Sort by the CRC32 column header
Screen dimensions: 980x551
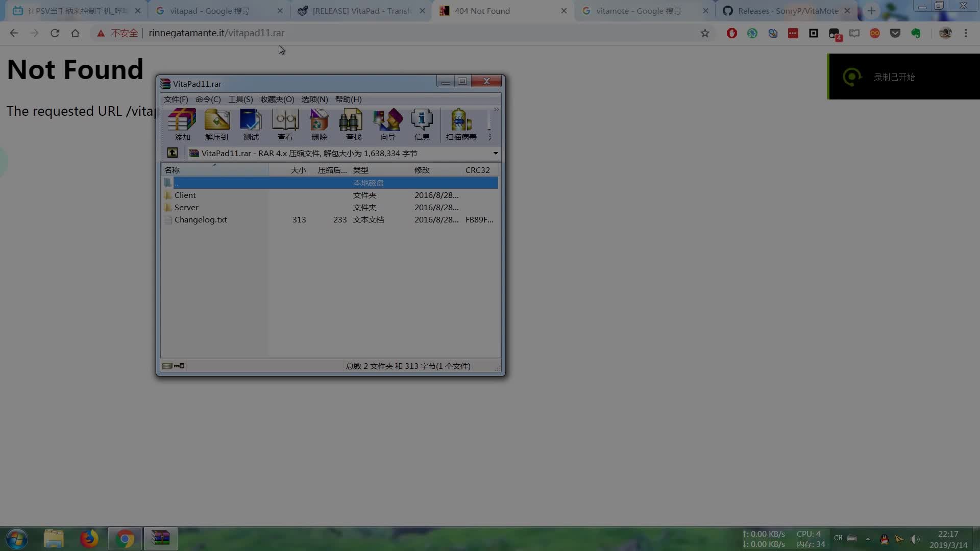[480, 170]
